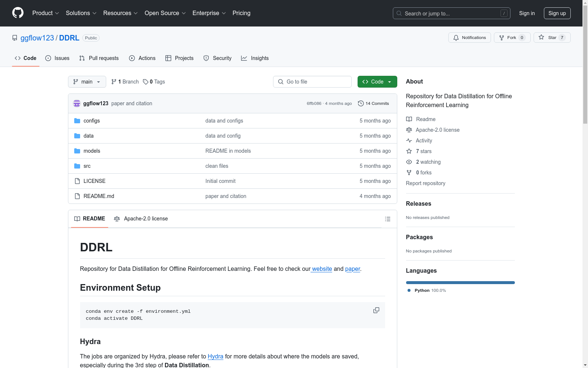Click the Fork button's fork icon
This screenshot has width=588, height=368.
[502, 38]
